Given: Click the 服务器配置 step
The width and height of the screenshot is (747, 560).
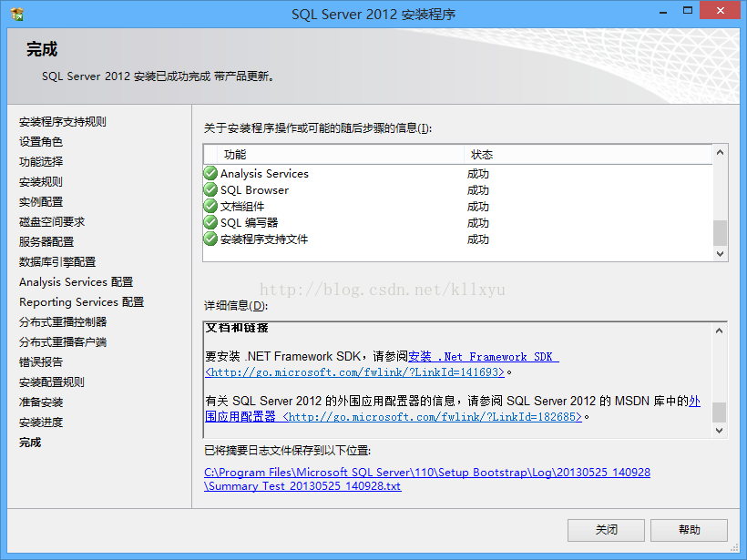Looking at the screenshot, I should [x=46, y=241].
